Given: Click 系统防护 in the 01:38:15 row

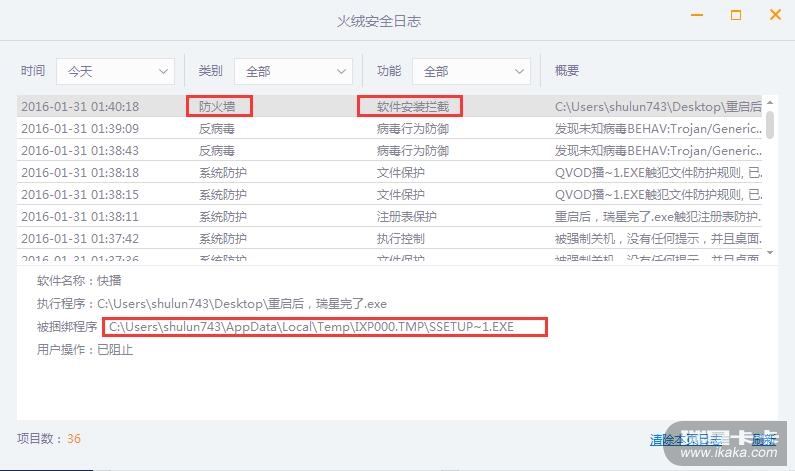Looking at the screenshot, I should [223, 195].
